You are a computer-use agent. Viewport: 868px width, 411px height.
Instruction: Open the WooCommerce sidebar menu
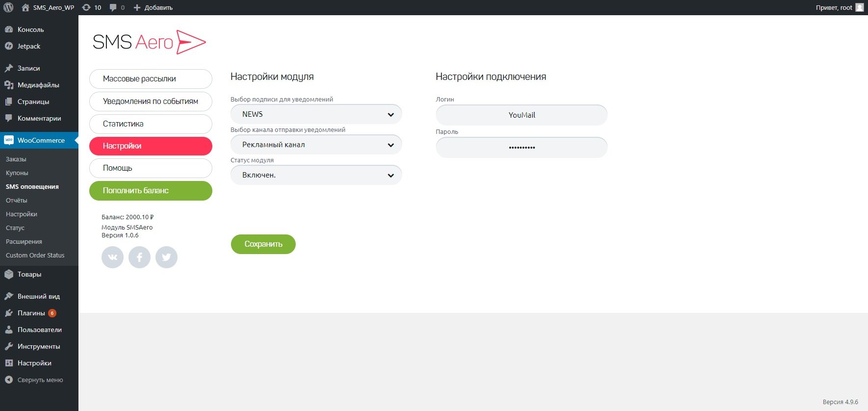click(39, 140)
